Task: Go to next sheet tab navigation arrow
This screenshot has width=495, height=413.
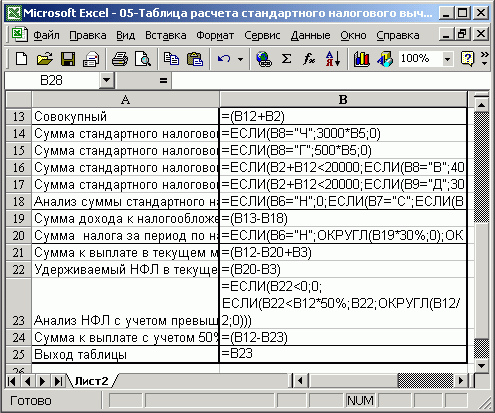Action: pyautogui.click(x=43, y=381)
